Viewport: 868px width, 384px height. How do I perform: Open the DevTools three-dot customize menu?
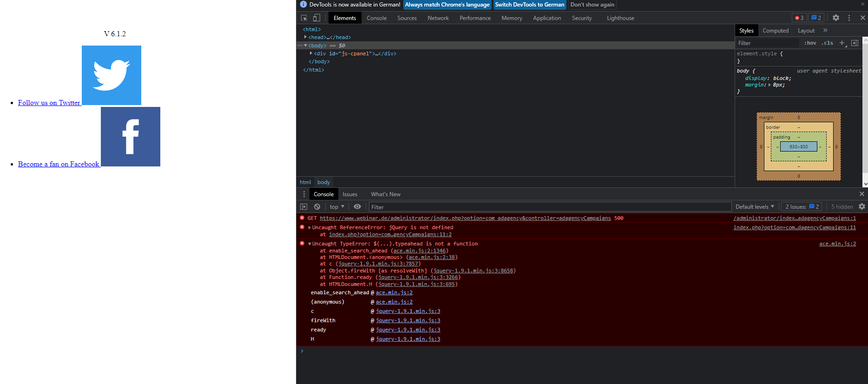(849, 18)
